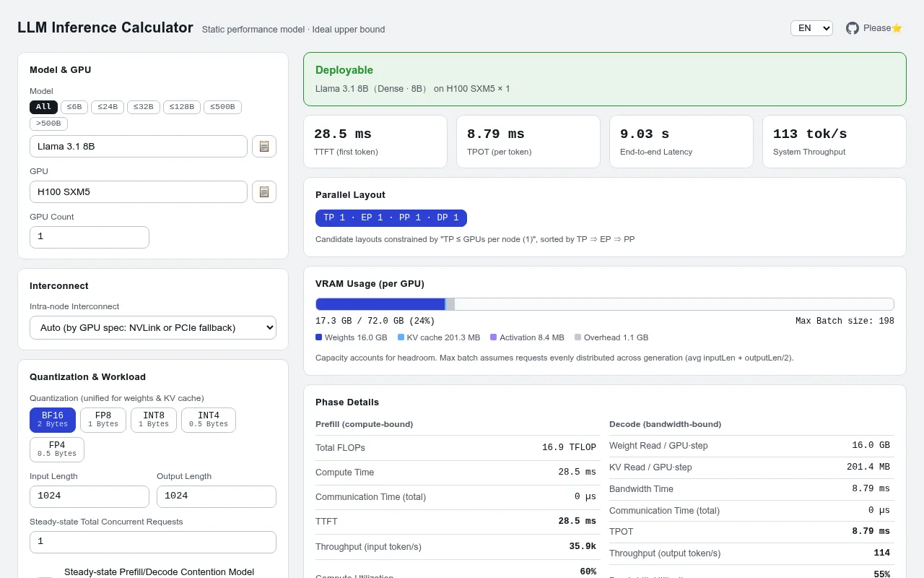This screenshot has height=578, width=924.
Task: Select the TP 1 · EP 1 · PP 1 · DP 1 layout
Action: point(391,217)
